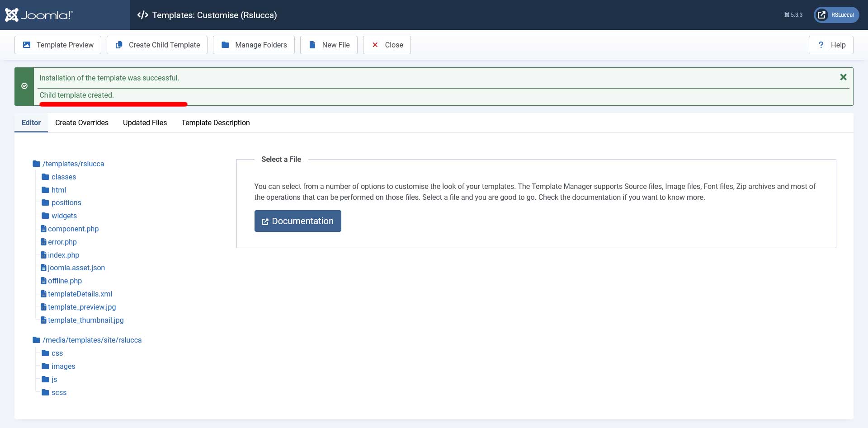This screenshot has width=868, height=428.
Task: Click the Template Preview image icon
Action: [27, 45]
